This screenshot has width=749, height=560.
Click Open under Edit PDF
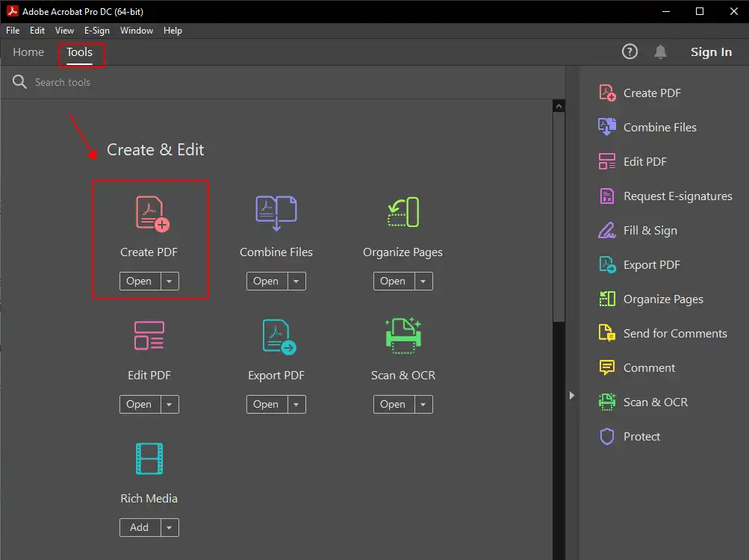(140, 404)
